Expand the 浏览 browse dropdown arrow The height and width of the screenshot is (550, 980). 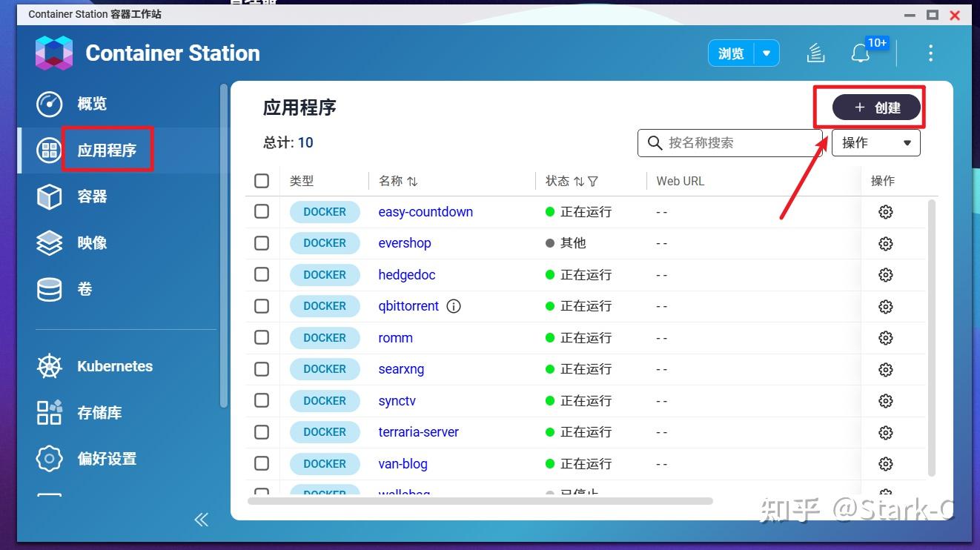pos(768,53)
